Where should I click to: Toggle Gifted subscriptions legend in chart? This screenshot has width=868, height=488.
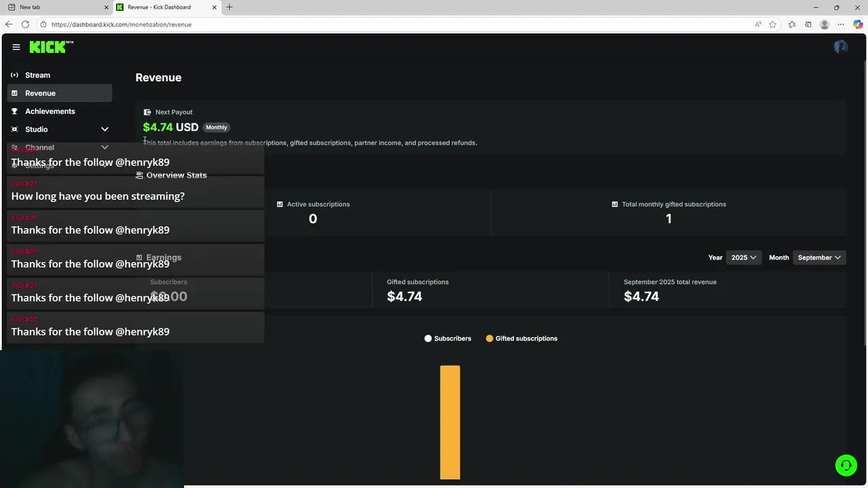click(x=521, y=338)
